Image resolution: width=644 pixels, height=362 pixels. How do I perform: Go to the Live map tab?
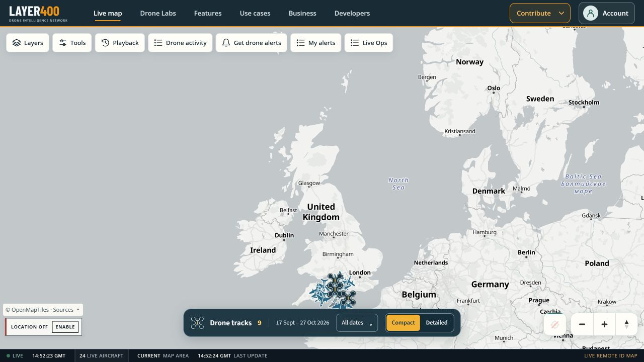click(108, 13)
